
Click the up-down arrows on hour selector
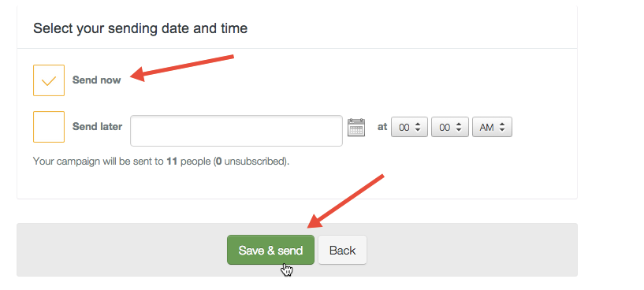point(418,128)
